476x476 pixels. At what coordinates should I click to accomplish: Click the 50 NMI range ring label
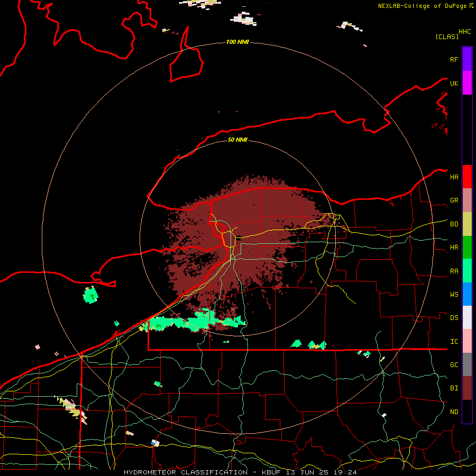coord(237,140)
